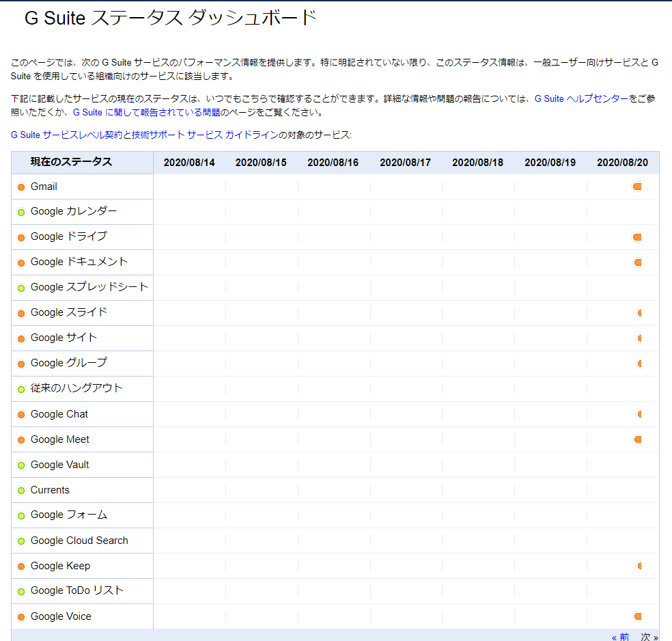Click the Gmail orange status dot
The height and width of the screenshot is (641, 672).
pos(21,187)
